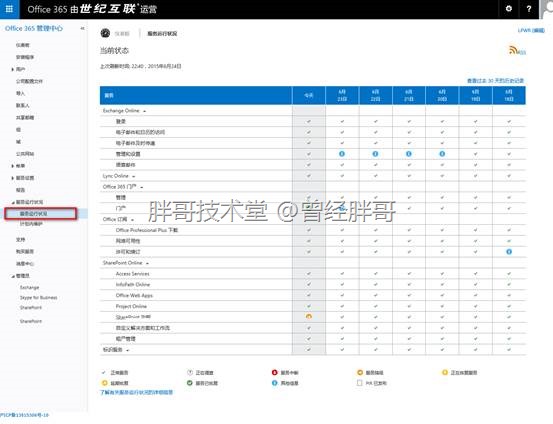Open the app launcher waffle menu
Screen dimensions: 553x424
tap(9, 9)
